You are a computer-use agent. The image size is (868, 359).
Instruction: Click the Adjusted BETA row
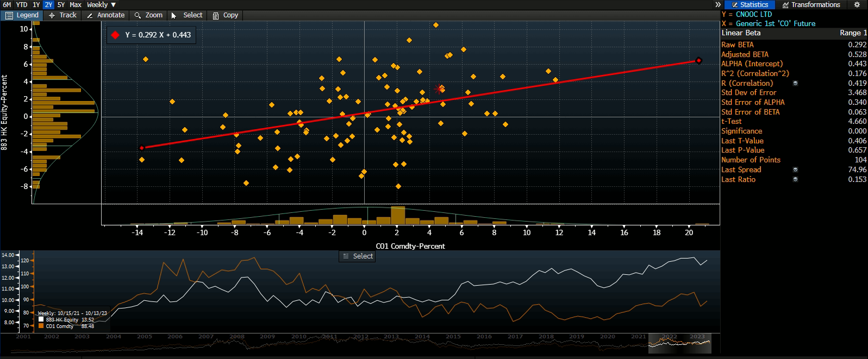794,54
